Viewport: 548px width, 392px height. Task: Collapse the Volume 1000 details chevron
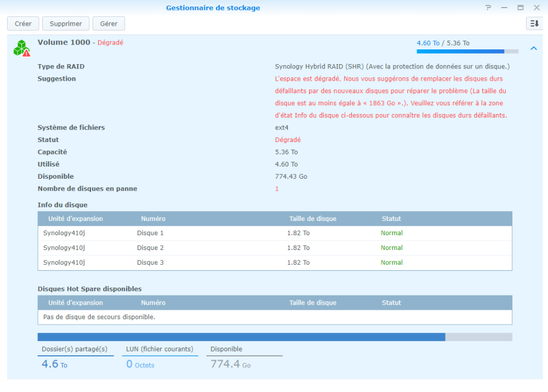tap(533, 48)
